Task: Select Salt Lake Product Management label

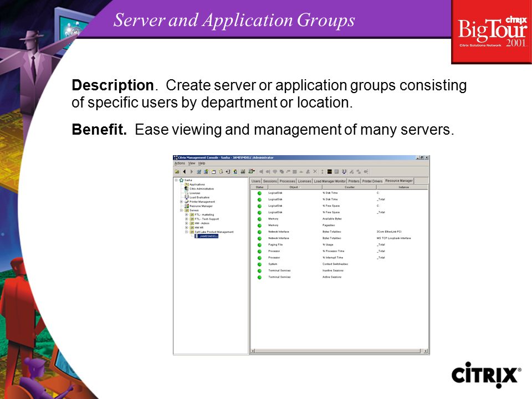Action: click(x=214, y=232)
